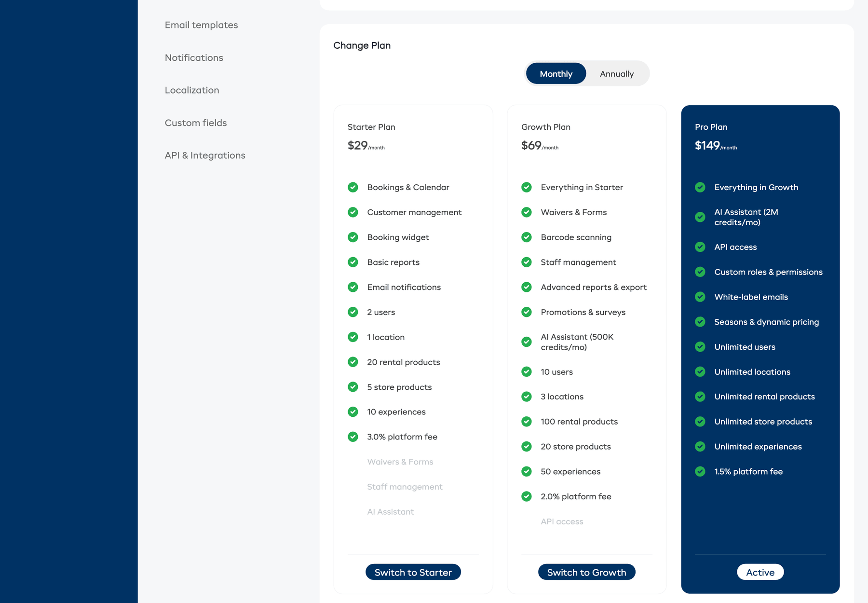The width and height of the screenshot is (868, 603).
Task: Click the Active button on Pro Plan
Action: [x=760, y=572]
